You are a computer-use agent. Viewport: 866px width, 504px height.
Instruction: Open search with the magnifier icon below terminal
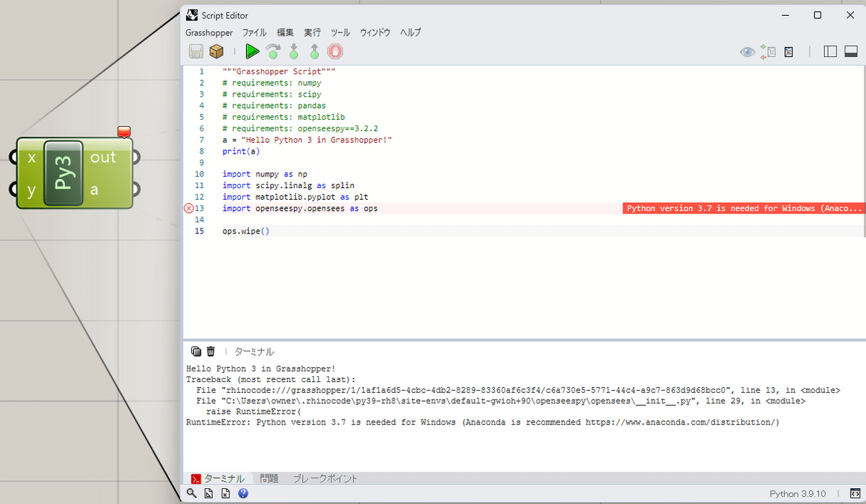click(191, 493)
